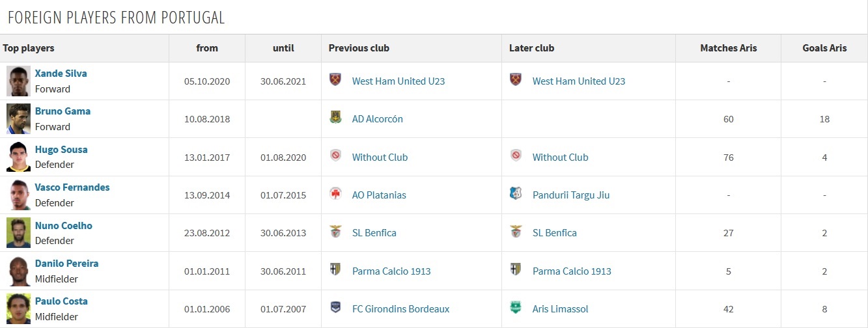Open Danilo Pereira's profile link
This screenshot has height=328, width=868.
coord(66,264)
